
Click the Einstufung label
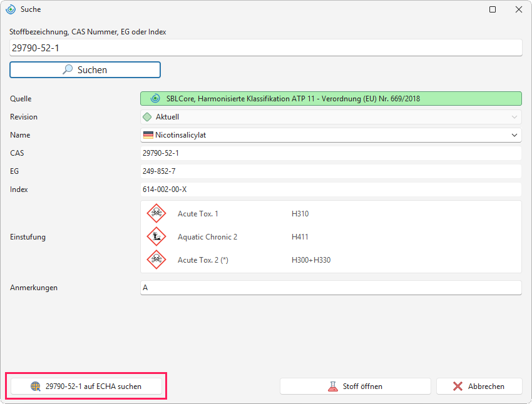[28, 237]
